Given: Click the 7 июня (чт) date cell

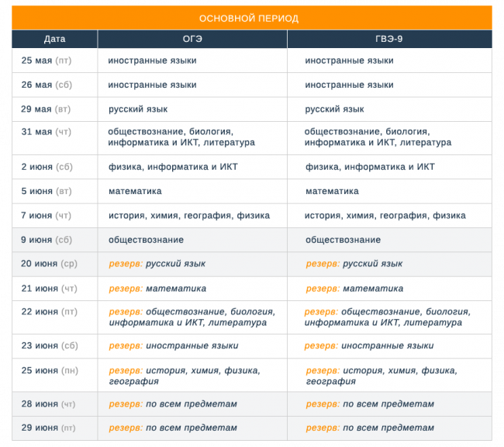Looking at the screenshot, I should point(46,216).
